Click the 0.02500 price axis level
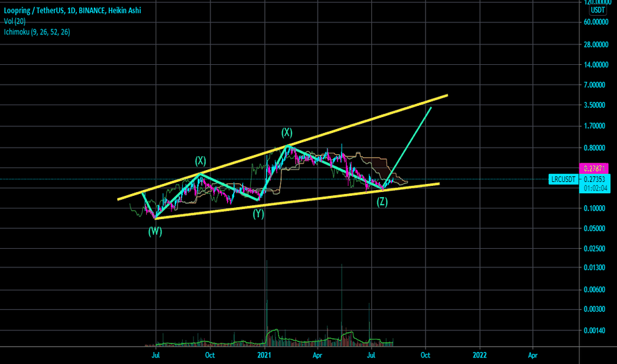 tap(596, 248)
